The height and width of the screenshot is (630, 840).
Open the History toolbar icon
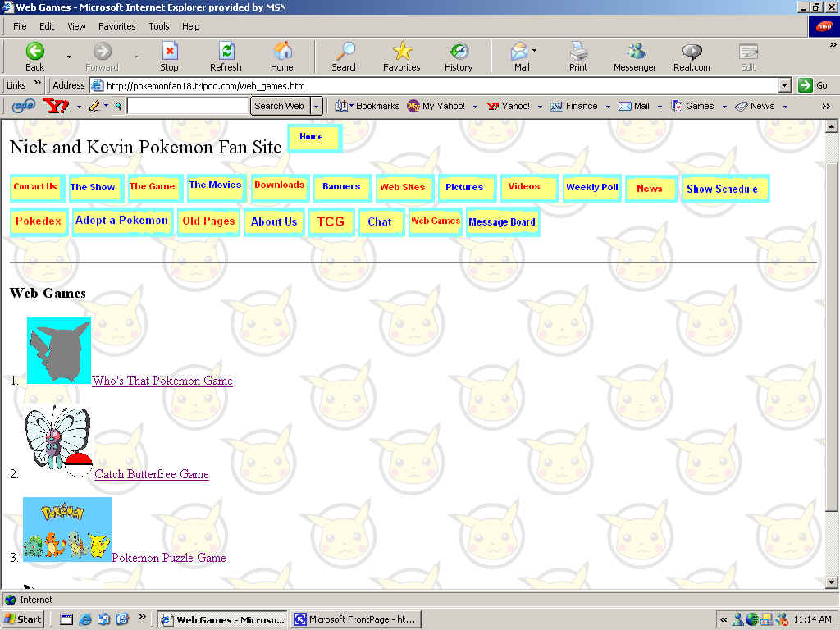(x=459, y=52)
